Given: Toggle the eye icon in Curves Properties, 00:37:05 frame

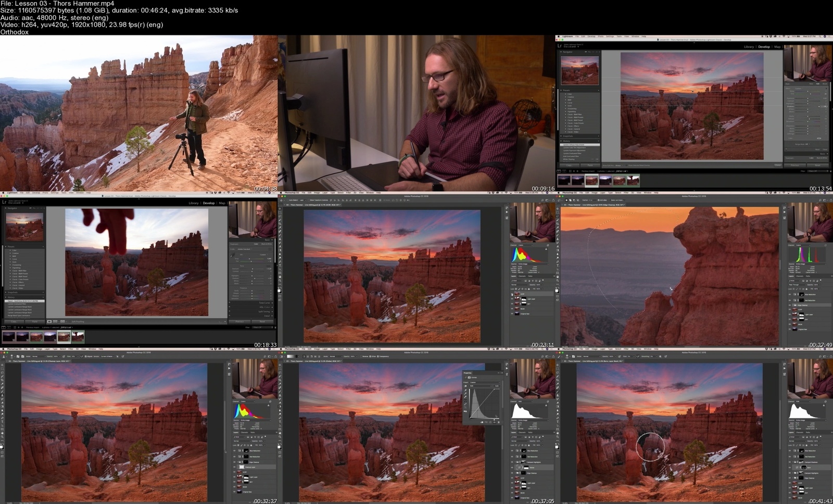Looking at the screenshot, I should pos(494,422).
